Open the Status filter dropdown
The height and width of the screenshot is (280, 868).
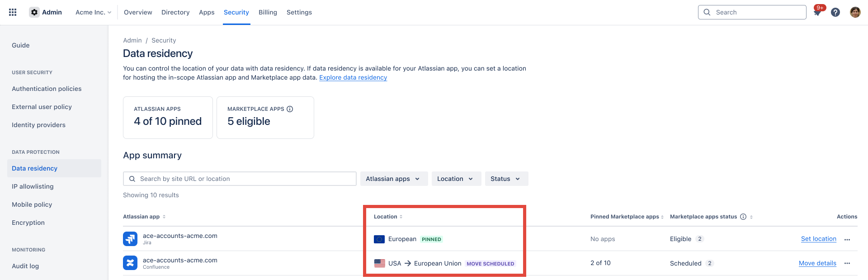tap(506, 179)
